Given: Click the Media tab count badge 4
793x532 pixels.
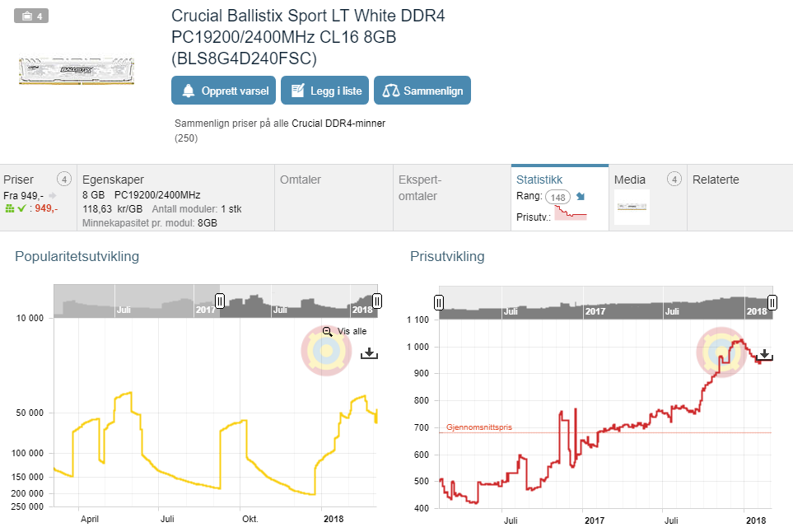Looking at the screenshot, I should [674, 179].
